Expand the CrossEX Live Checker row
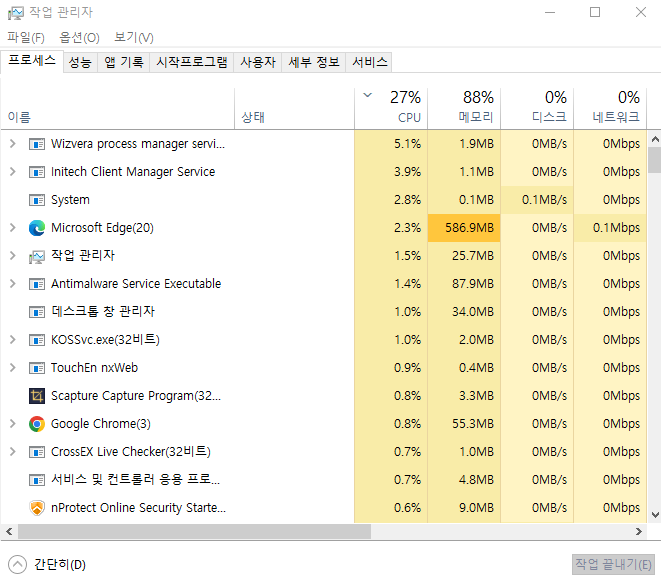The image size is (661, 588). (x=13, y=451)
